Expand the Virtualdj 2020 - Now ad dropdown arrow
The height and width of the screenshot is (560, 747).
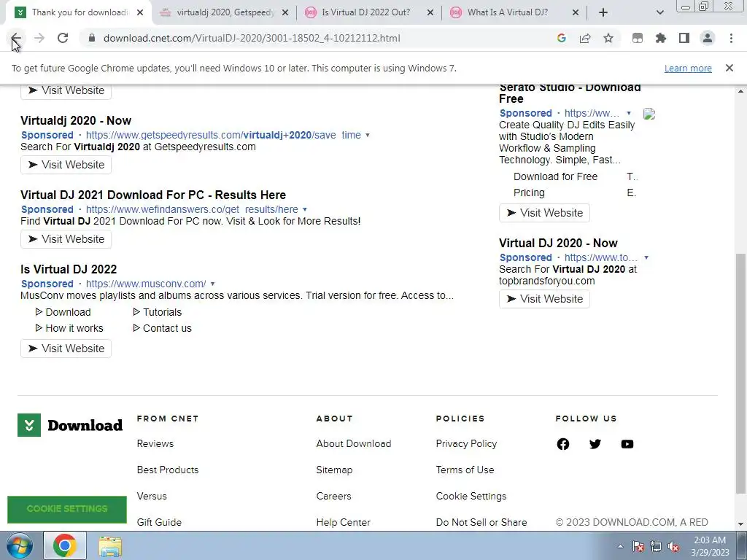[368, 135]
